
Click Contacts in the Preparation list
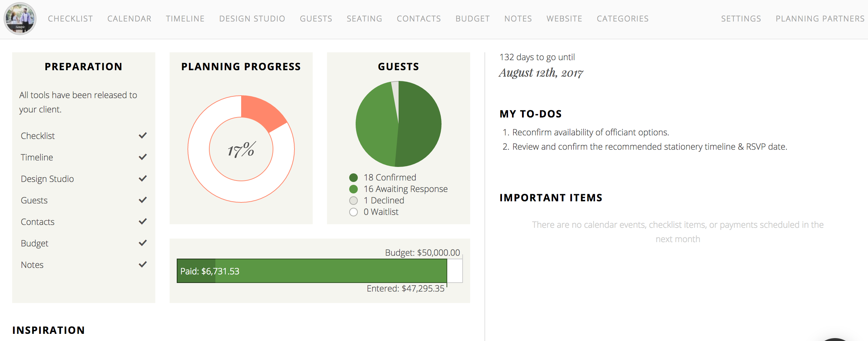pos(38,222)
